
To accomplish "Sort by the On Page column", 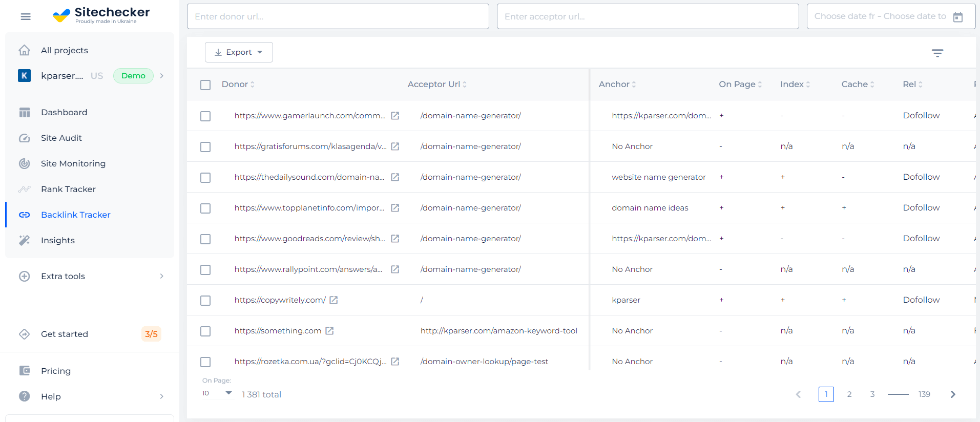I will pos(740,84).
